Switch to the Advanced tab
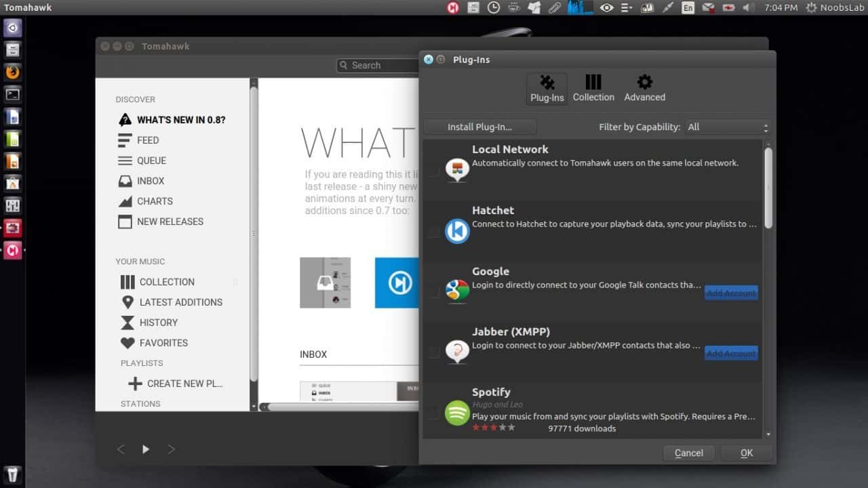Screen dimensions: 868x488 (x=644, y=88)
